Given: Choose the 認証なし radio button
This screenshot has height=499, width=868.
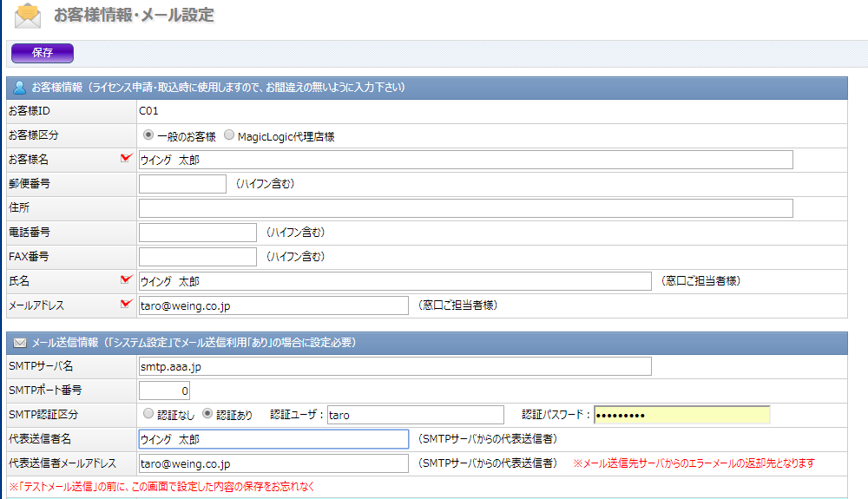Looking at the screenshot, I should click(148, 414).
